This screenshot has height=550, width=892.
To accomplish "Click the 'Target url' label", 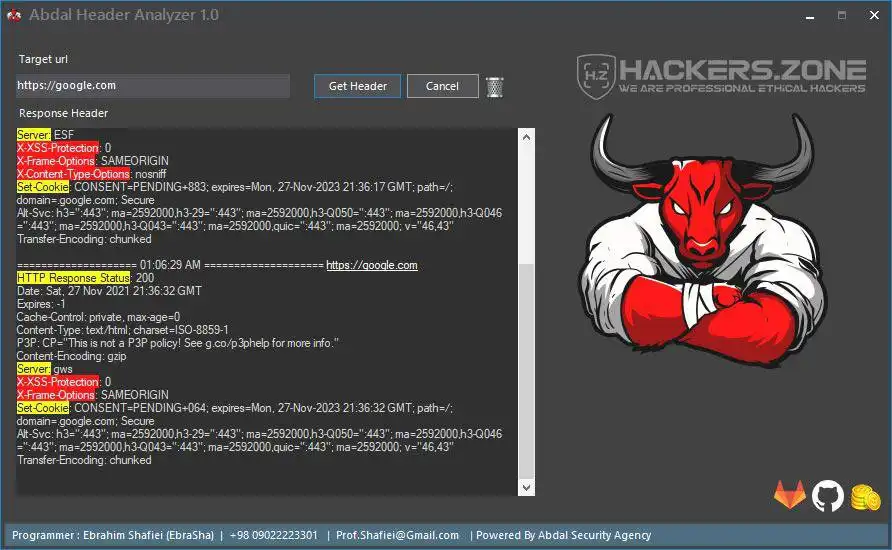I will [x=43, y=59].
